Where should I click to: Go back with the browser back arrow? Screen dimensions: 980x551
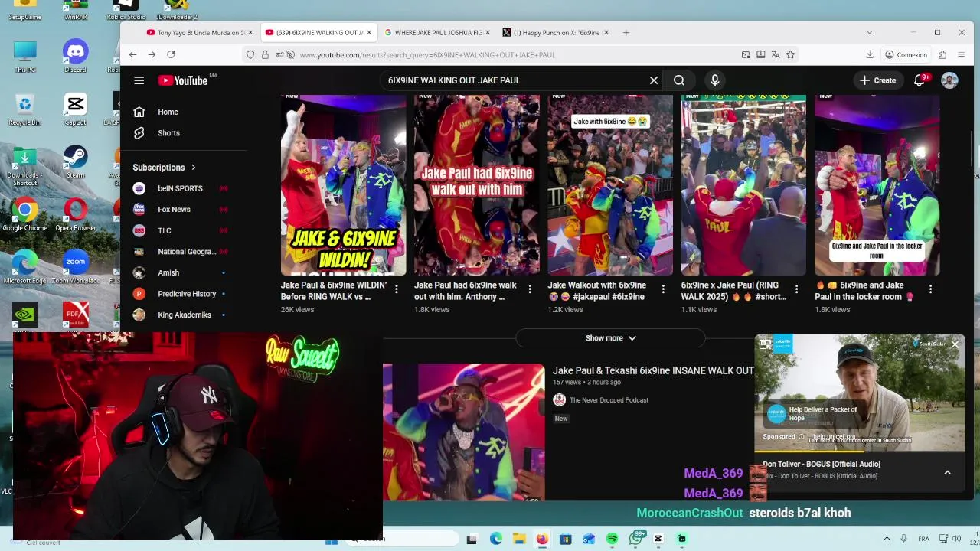click(132, 54)
